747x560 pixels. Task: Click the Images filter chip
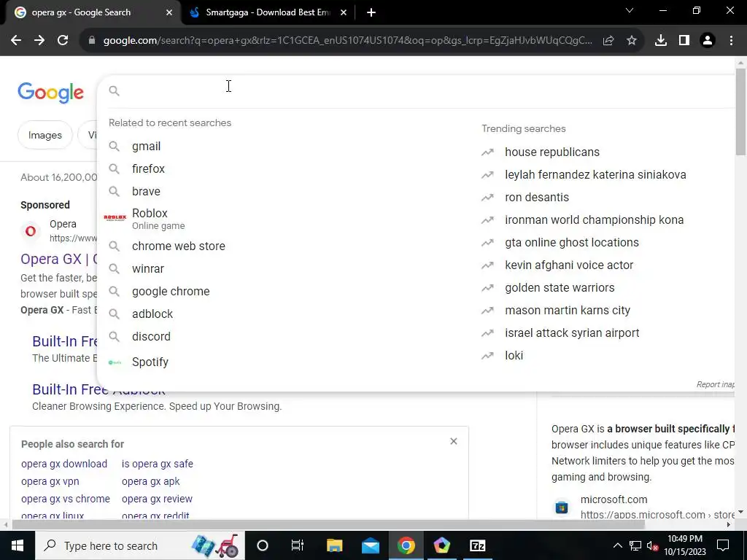45,135
